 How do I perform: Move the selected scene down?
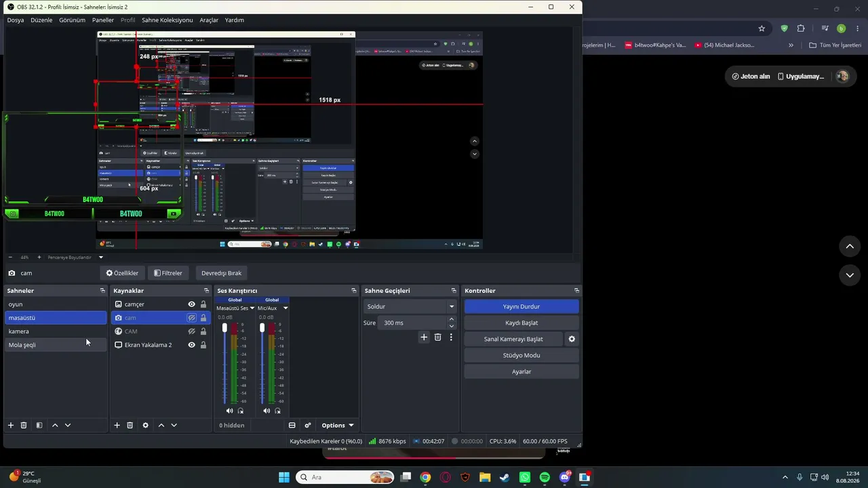point(68,426)
